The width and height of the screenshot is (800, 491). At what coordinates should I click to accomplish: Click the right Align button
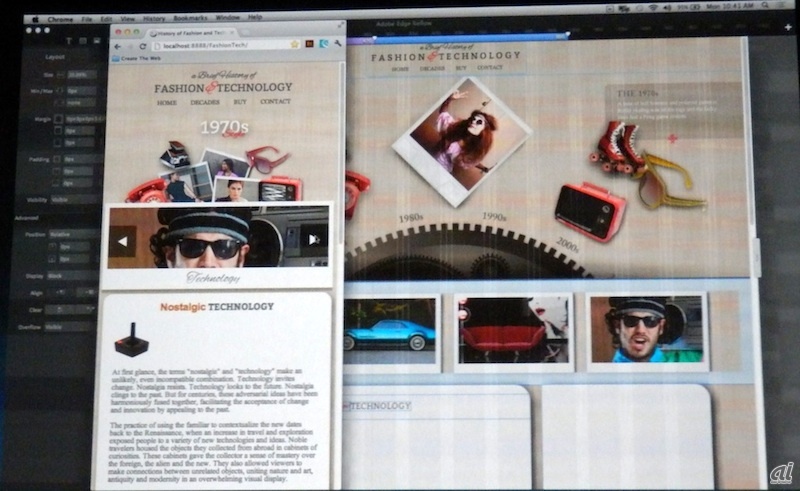89,292
